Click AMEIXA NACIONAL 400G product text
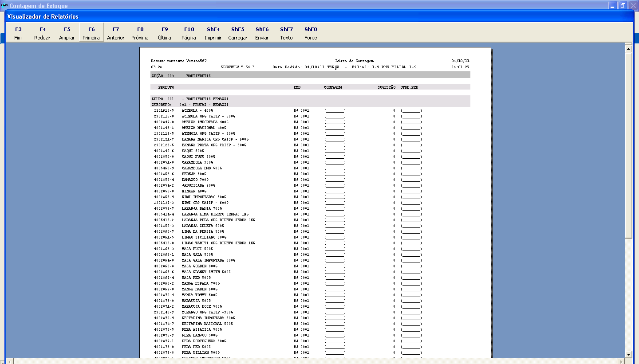 point(204,128)
